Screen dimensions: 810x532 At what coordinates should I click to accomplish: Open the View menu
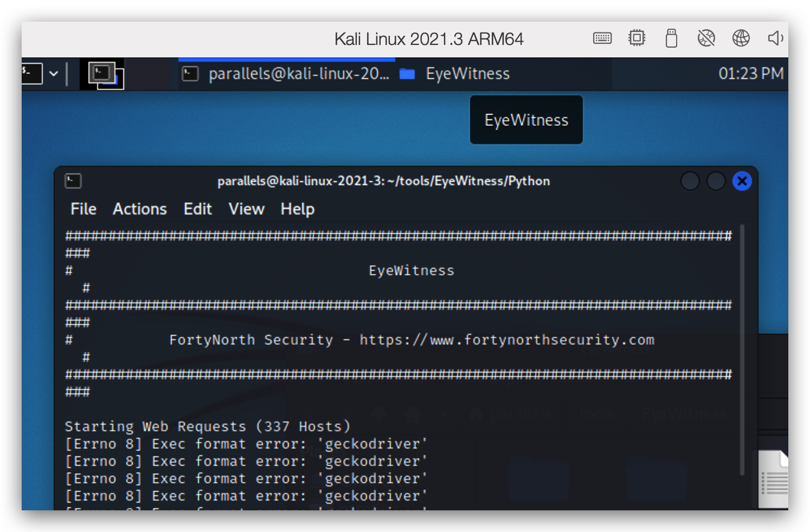(246, 209)
